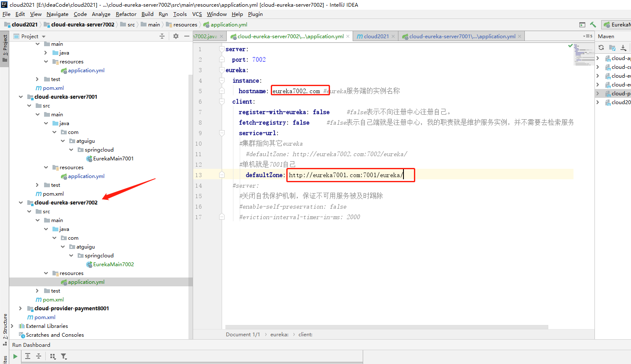Open the Group By options in Run Dashboard
This screenshot has height=364, width=631.
click(53, 356)
